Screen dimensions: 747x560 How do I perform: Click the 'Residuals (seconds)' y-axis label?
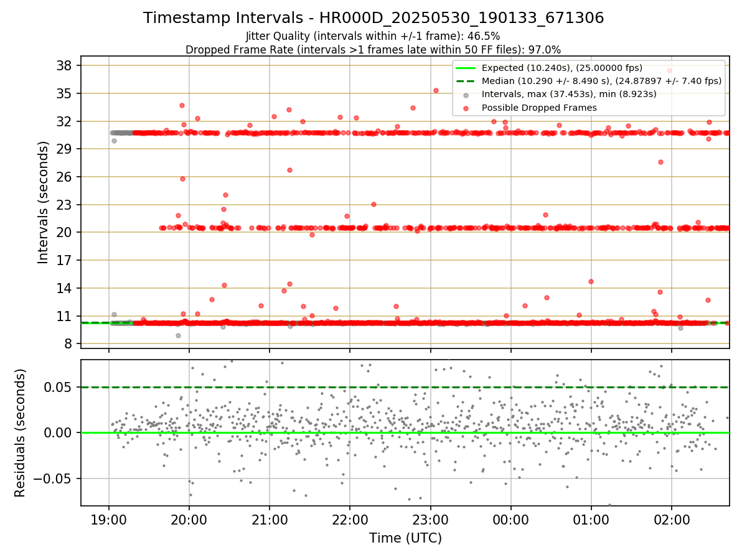tap(21, 433)
